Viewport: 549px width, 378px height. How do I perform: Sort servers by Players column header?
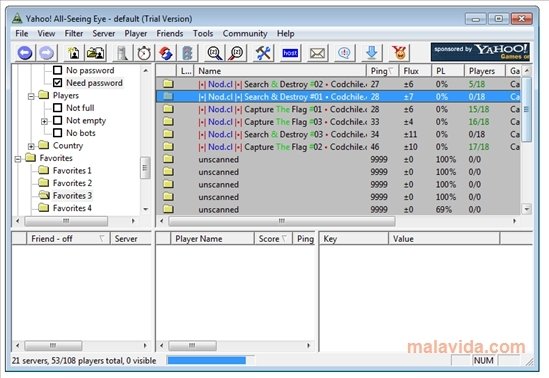(x=485, y=71)
